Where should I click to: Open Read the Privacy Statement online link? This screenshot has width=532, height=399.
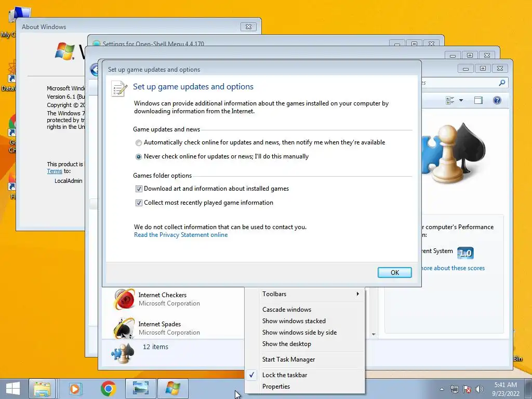click(181, 235)
